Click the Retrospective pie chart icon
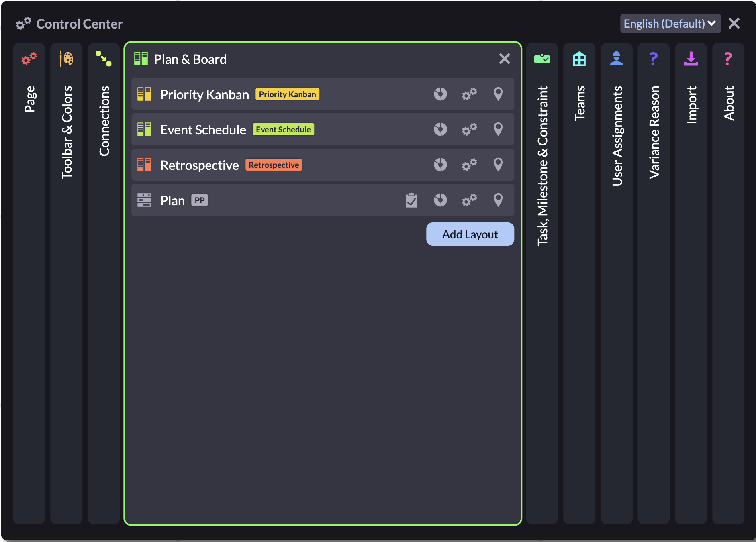756x542 pixels. [440, 165]
